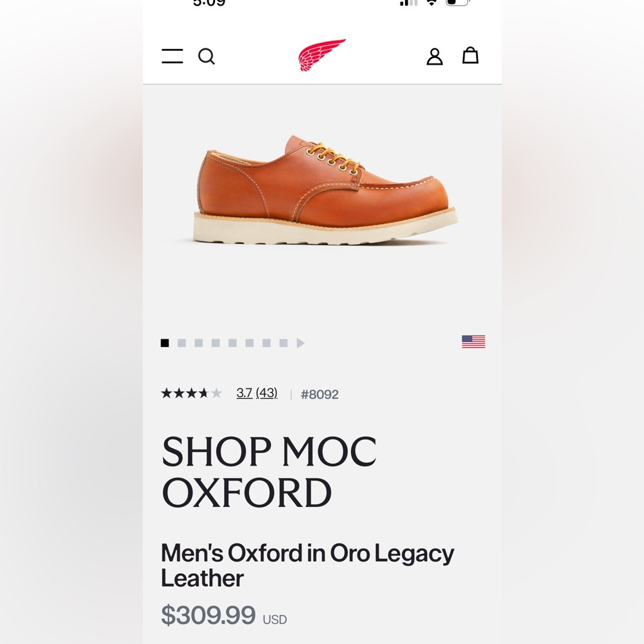Tap the search magnifying glass icon
This screenshot has width=644, height=644.
pos(207,57)
